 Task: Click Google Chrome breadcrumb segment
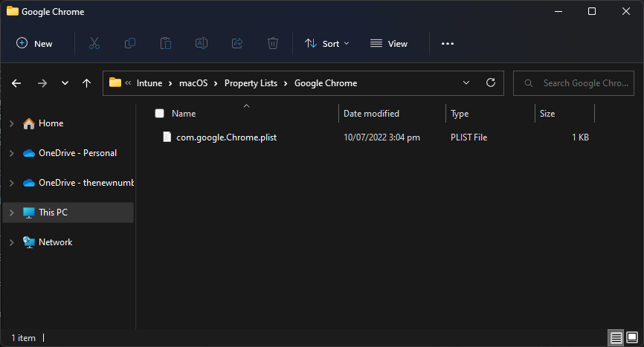pyautogui.click(x=326, y=83)
